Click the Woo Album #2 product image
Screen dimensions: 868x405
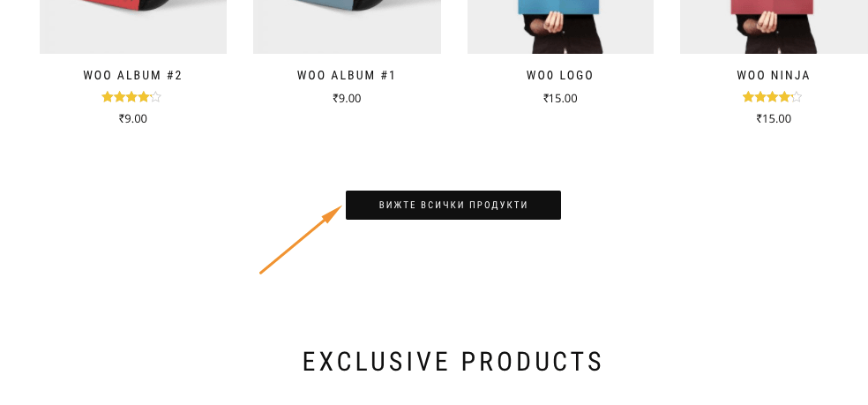tap(133, 26)
